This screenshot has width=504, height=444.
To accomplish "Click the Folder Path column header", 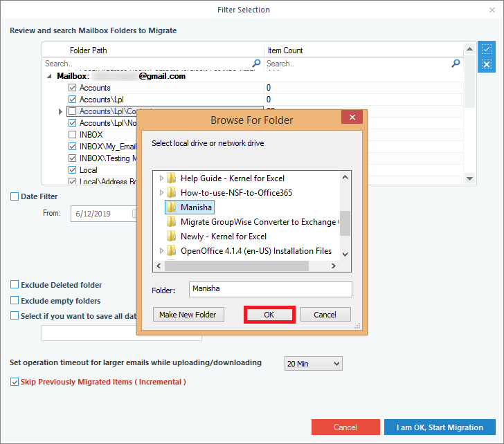I will [89, 50].
